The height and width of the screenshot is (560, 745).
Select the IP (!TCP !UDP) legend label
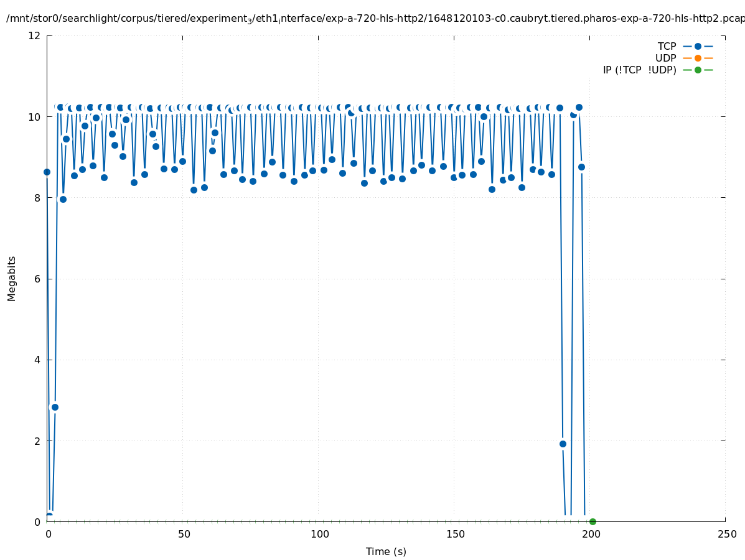click(x=639, y=70)
